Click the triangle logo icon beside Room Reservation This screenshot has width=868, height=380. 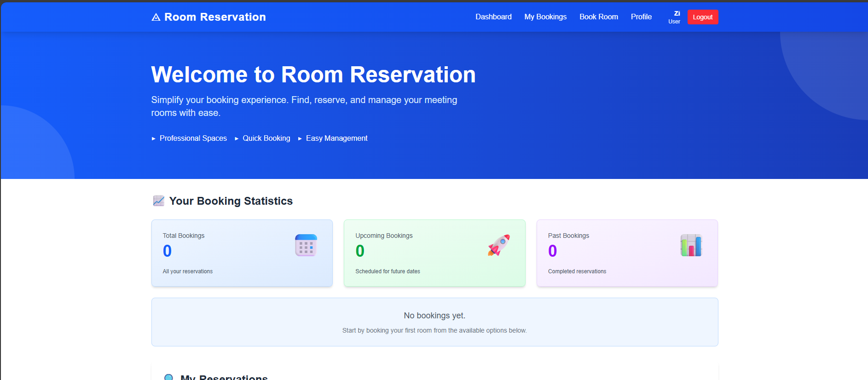[x=156, y=17]
